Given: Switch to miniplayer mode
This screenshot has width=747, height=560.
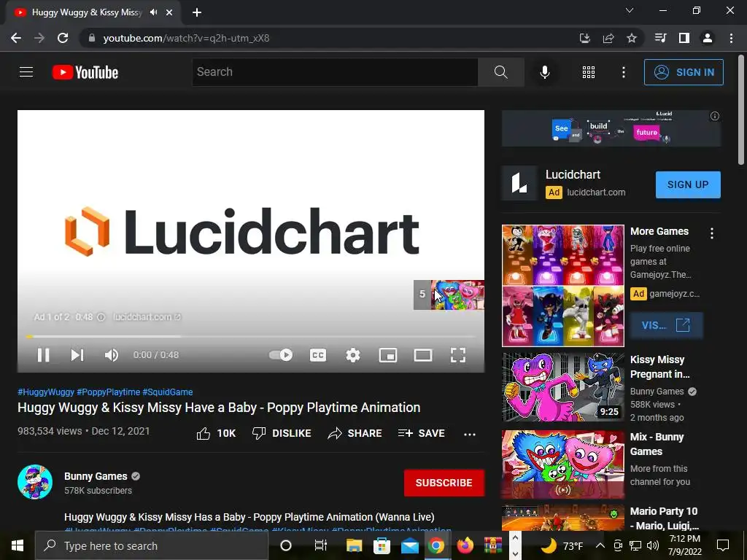Looking at the screenshot, I should coord(388,355).
